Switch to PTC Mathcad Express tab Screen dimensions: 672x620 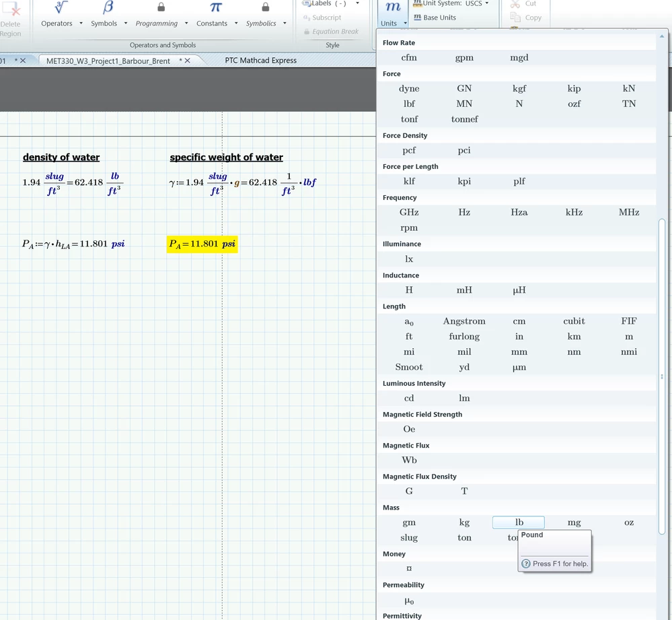(260, 61)
